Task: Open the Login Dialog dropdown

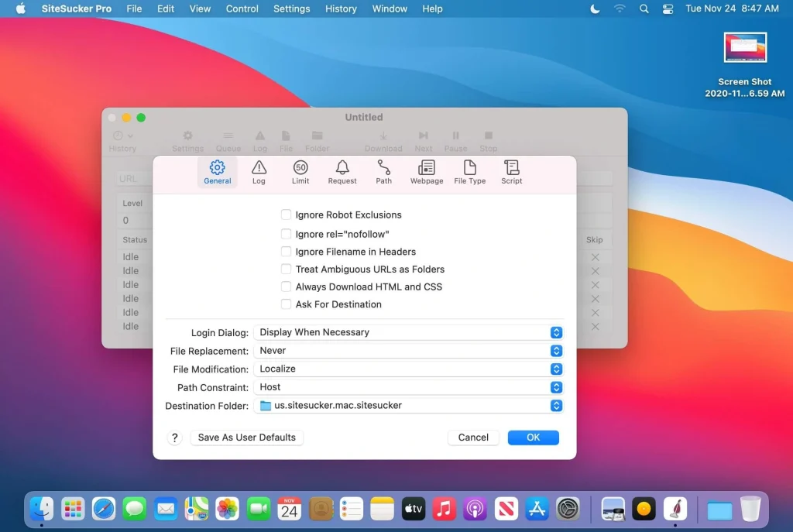Action: click(556, 331)
